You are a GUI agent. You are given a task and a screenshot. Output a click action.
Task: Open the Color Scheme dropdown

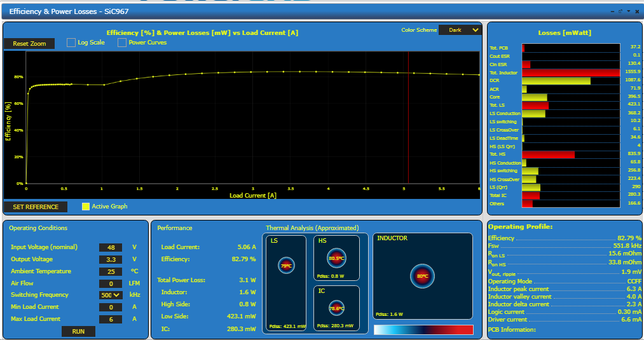(460, 30)
